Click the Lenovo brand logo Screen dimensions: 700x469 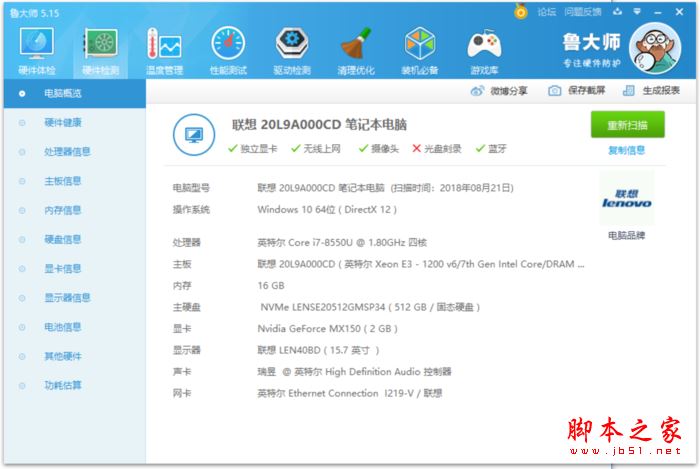626,199
